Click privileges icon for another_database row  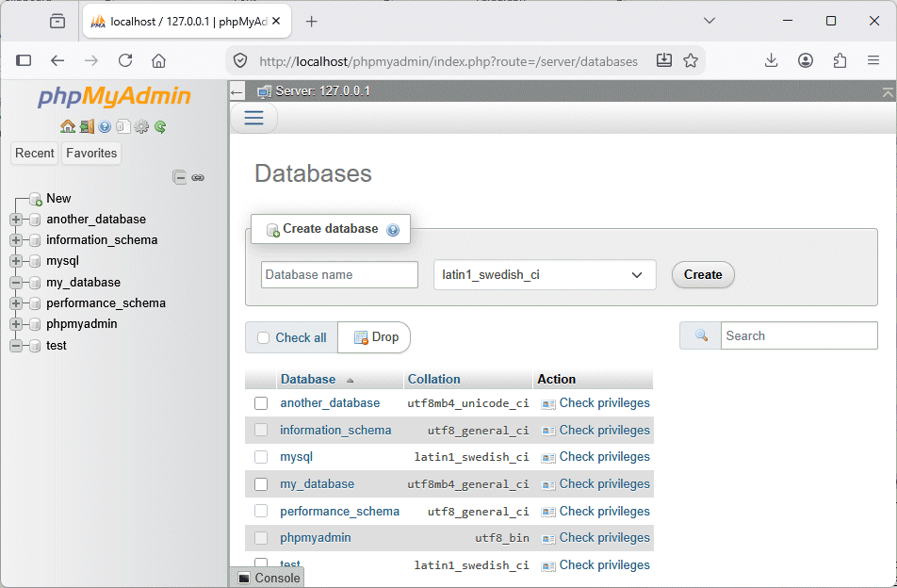coord(548,404)
